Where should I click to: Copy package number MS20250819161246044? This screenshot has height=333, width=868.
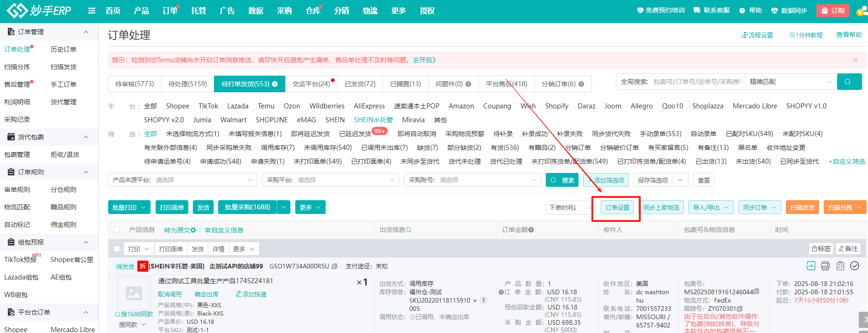pos(756,292)
